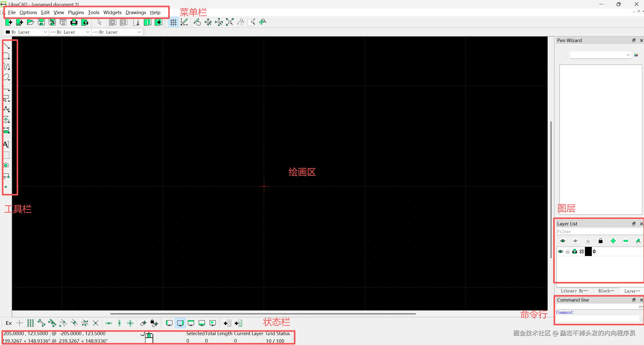Switch to the Library Browser tab
Viewport: 644px width, 345px height.
[574, 291]
